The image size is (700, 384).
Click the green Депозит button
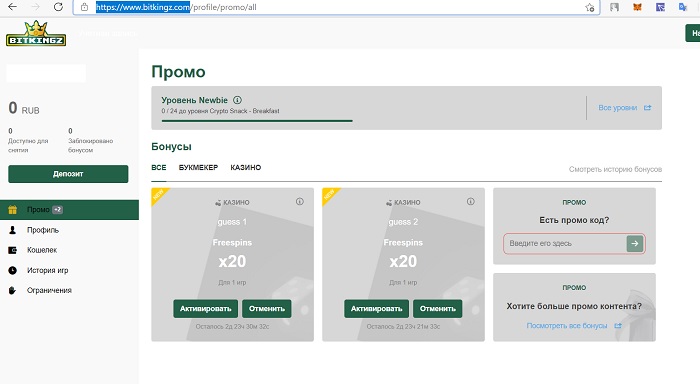click(68, 174)
